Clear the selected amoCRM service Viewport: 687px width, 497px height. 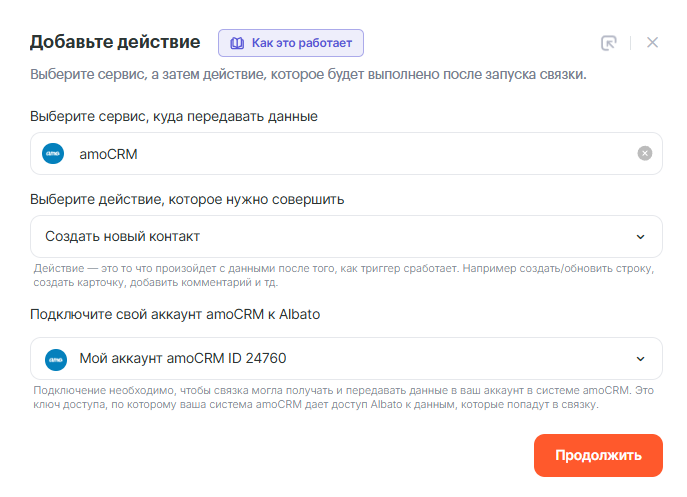coord(645,153)
